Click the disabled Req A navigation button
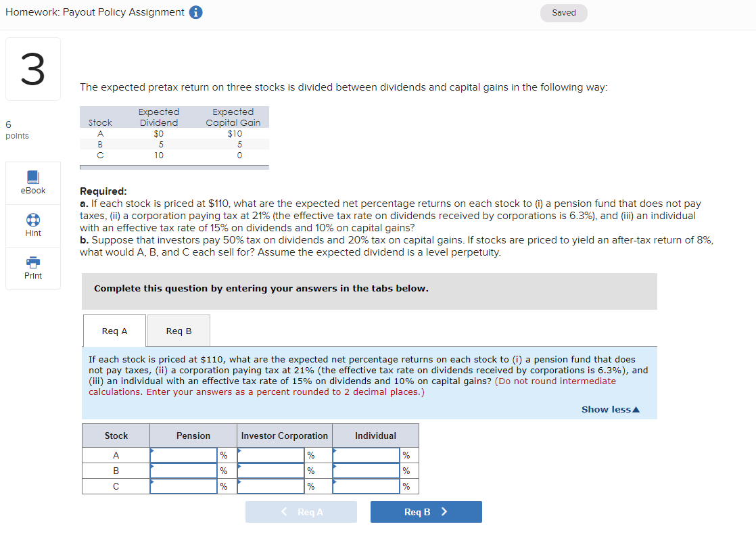 pyautogui.click(x=301, y=512)
